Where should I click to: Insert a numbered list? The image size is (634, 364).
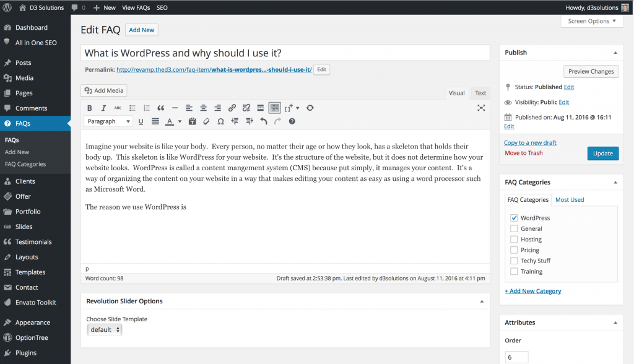click(x=146, y=108)
